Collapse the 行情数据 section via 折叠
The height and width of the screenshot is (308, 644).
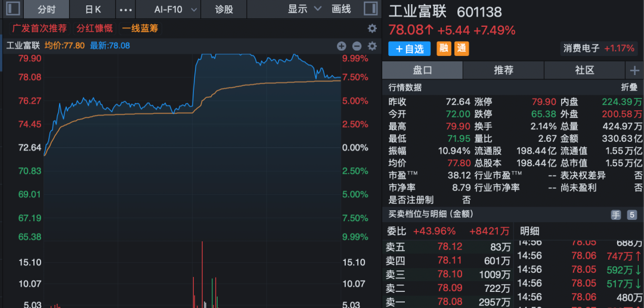pyautogui.click(x=629, y=87)
